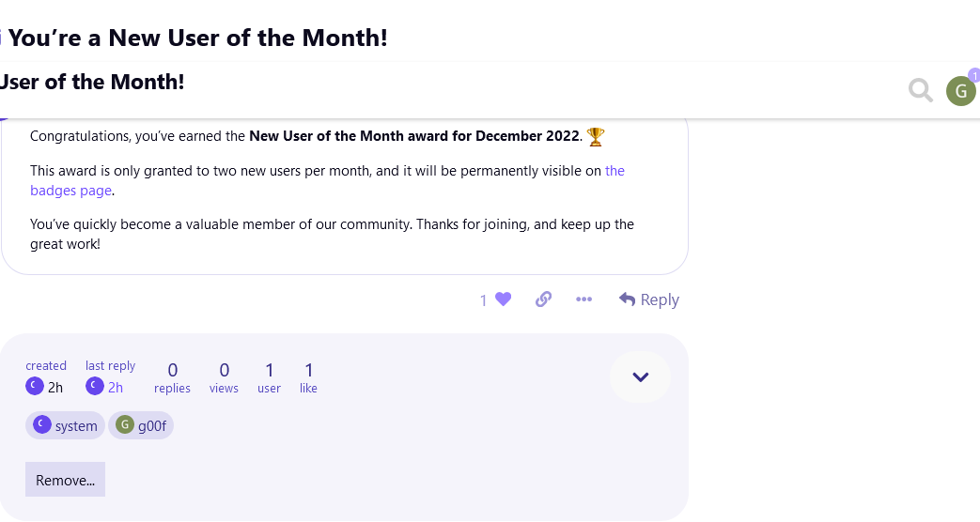Expand topic details with the chevron button
Viewport: 980px width, 522px height.
point(640,377)
